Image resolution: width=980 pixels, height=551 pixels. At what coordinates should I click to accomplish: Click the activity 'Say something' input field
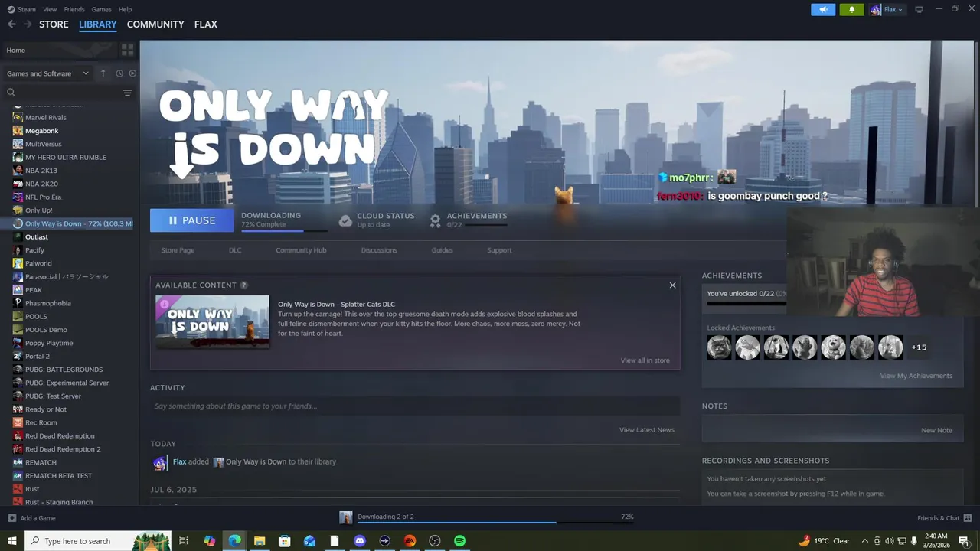coord(415,406)
